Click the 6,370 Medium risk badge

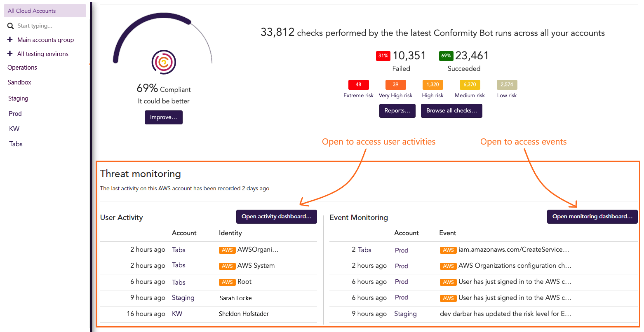pos(470,84)
